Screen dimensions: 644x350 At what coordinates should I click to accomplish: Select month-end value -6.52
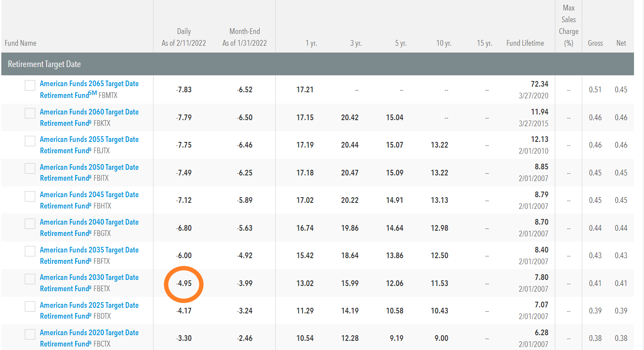point(245,90)
